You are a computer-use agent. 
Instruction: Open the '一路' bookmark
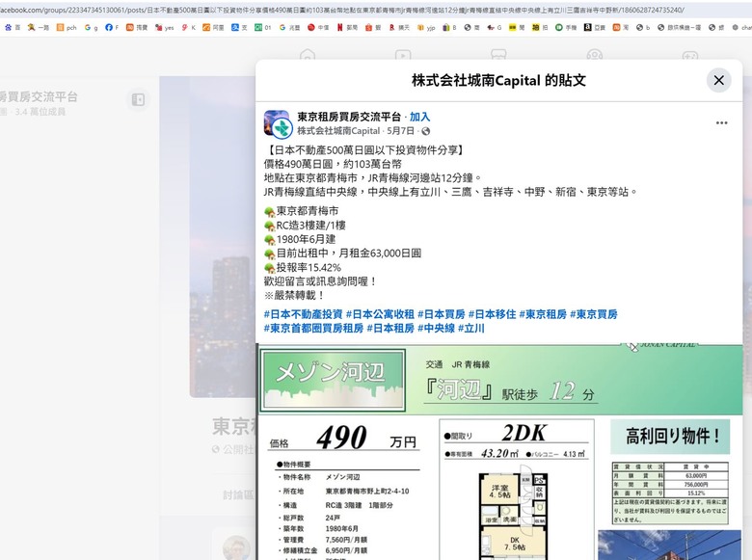pyautogui.click(x=39, y=28)
